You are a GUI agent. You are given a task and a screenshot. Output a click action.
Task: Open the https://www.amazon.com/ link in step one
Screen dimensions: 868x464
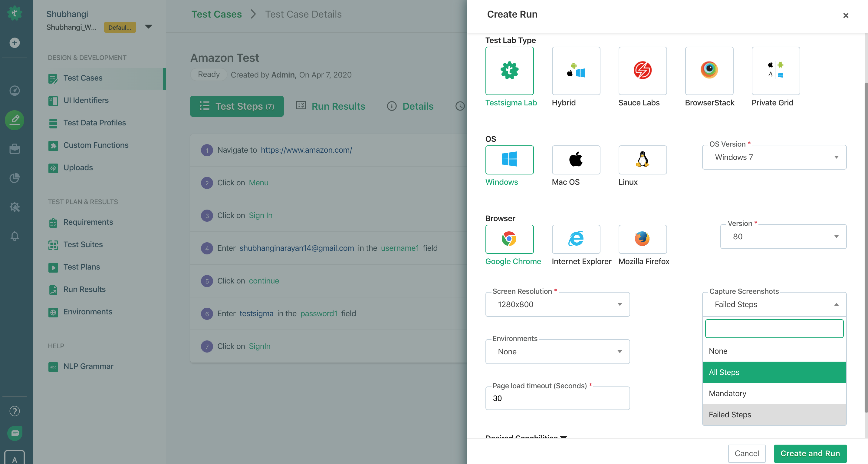[x=306, y=150]
